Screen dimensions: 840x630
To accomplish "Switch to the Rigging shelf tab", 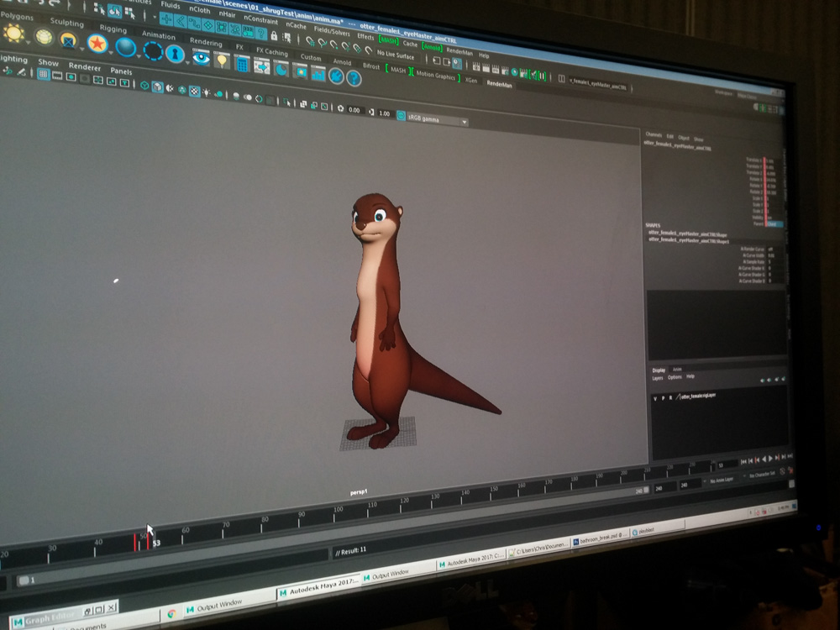I will point(113,29).
